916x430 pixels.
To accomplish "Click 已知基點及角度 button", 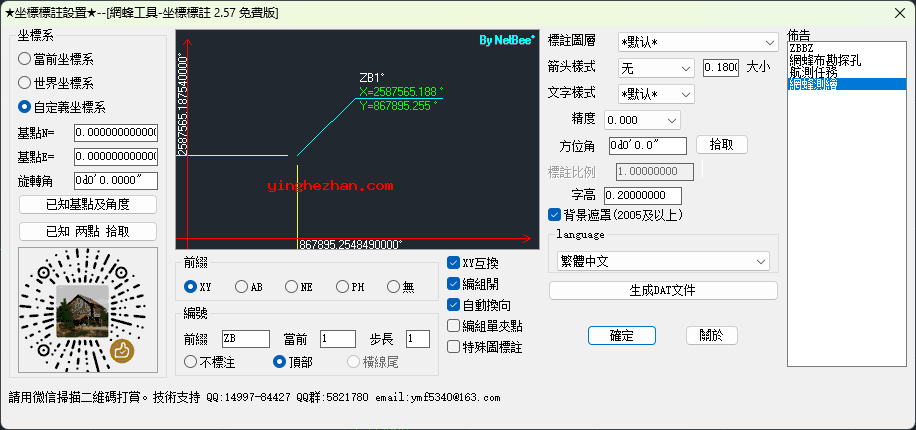I will click(88, 204).
